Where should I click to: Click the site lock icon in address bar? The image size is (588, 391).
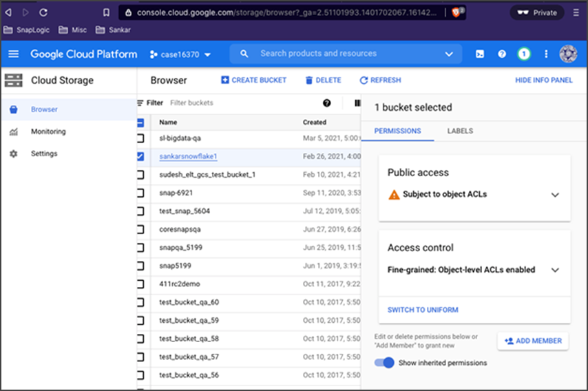(x=128, y=13)
